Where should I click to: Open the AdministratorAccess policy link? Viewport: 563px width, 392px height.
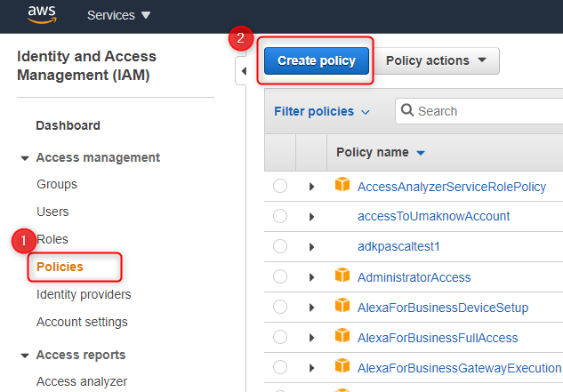tap(414, 277)
